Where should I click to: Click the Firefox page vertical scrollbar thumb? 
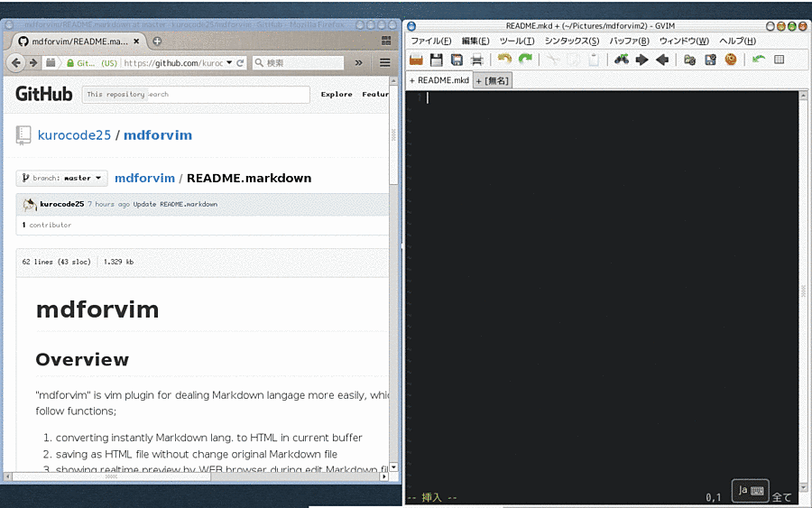coord(393,135)
